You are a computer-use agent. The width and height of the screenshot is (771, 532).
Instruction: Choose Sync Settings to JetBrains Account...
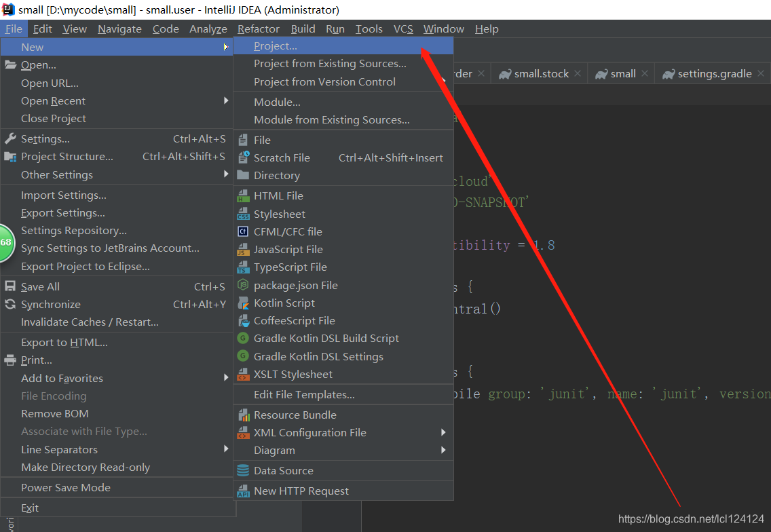pos(117,248)
